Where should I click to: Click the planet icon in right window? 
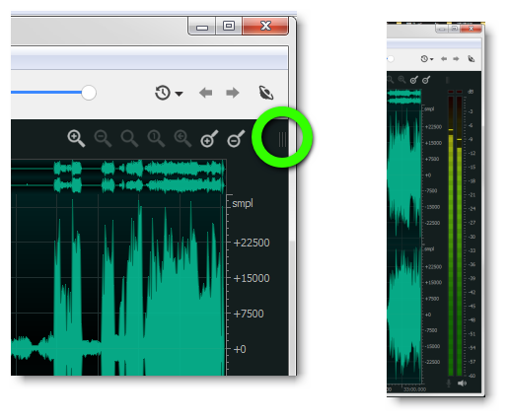pos(472,59)
